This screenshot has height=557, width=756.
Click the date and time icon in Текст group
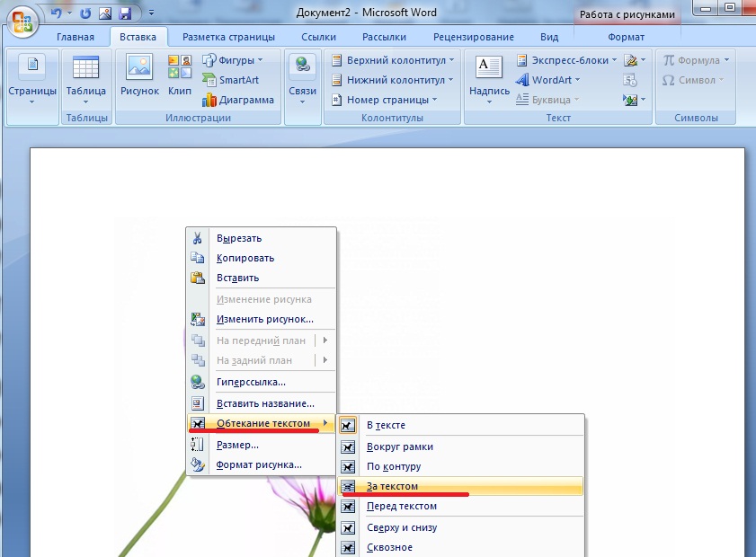tap(630, 80)
